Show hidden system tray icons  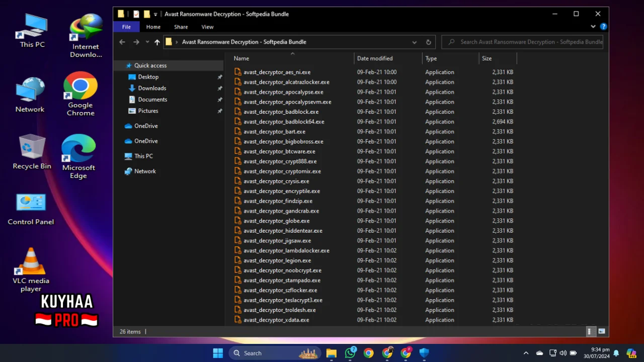click(x=526, y=353)
